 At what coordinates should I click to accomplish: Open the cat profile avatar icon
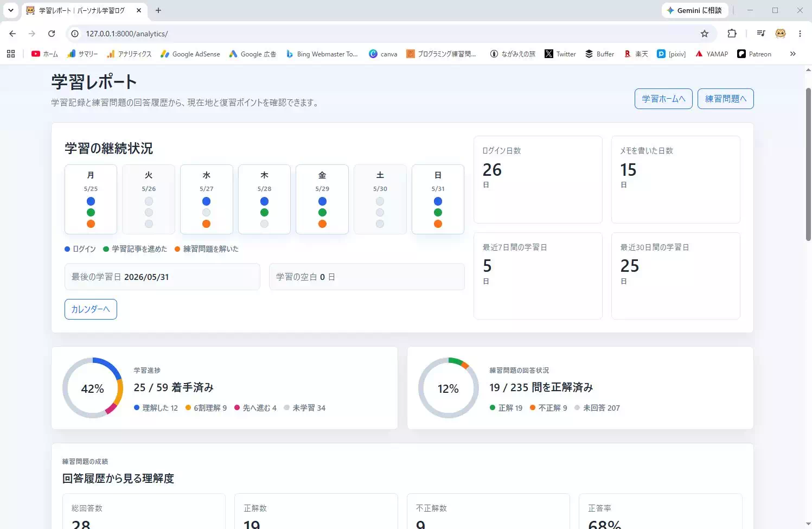point(781,34)
